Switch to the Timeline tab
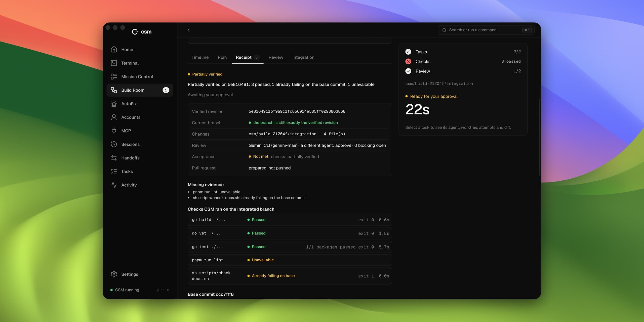 (x=200, y=57)
